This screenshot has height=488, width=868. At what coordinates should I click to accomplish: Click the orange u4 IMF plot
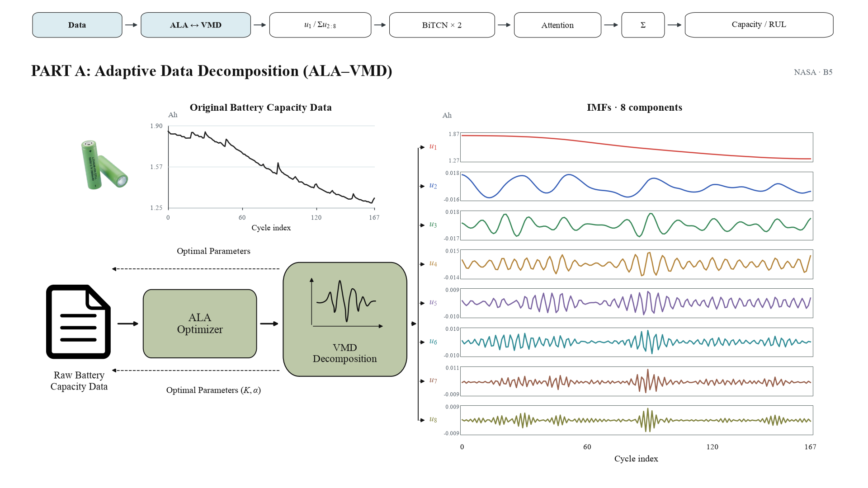637,264
